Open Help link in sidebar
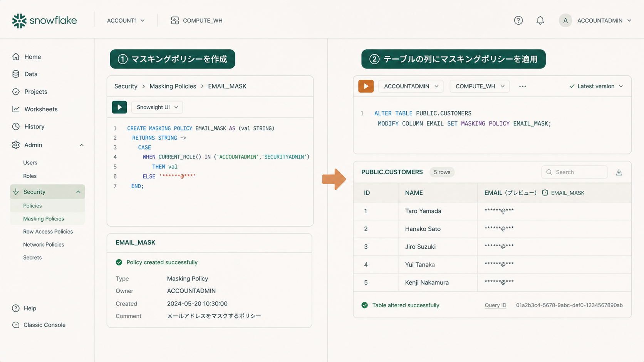This screenshot has width=644, height=362. [x=30, y=308]
